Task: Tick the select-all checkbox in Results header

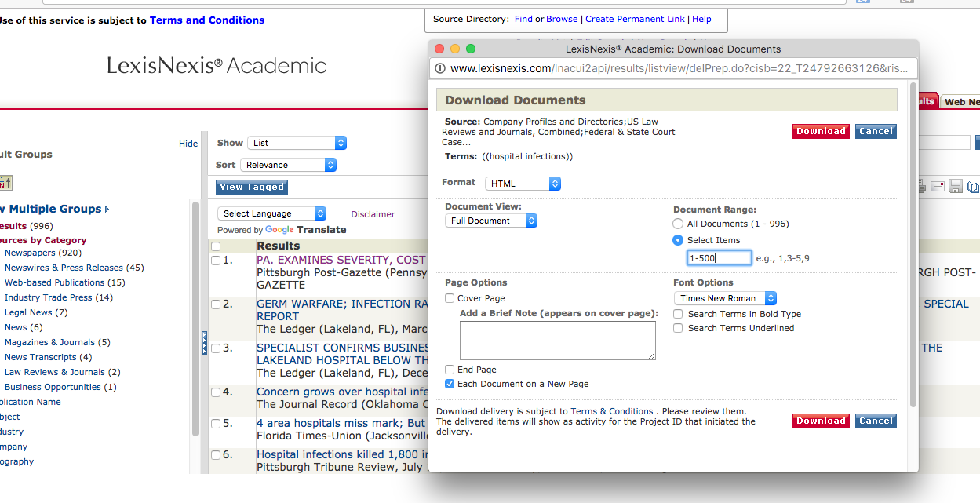Action: 216,246
